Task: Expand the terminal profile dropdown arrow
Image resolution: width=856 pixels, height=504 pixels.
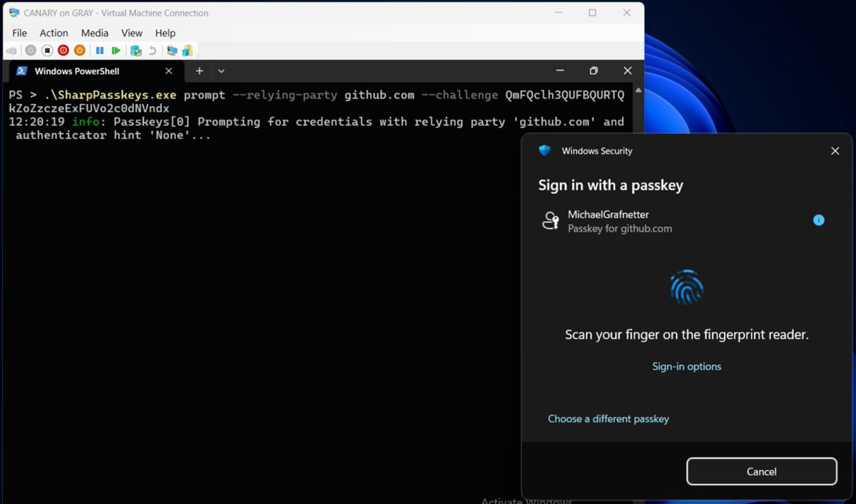Action: tap(221, 71)
